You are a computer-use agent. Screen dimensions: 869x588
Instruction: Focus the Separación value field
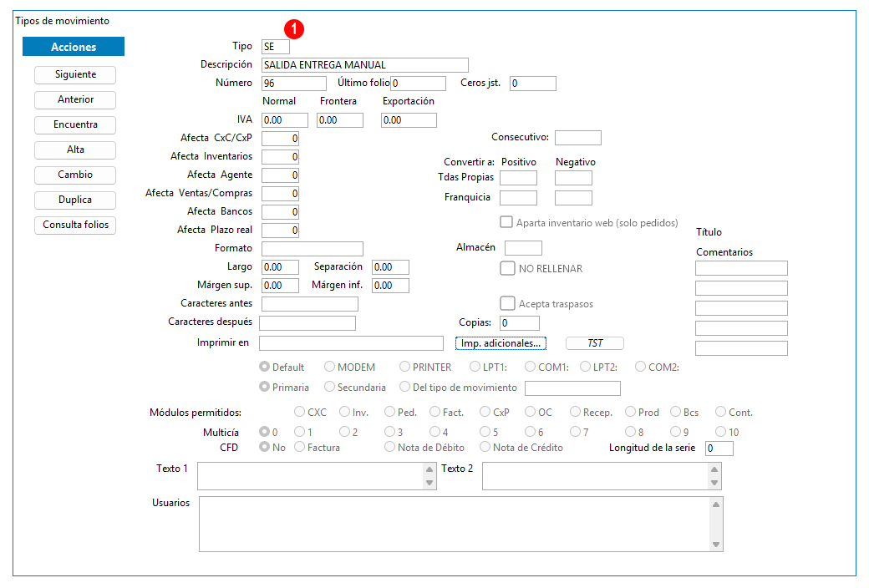(x=390, y=267)
